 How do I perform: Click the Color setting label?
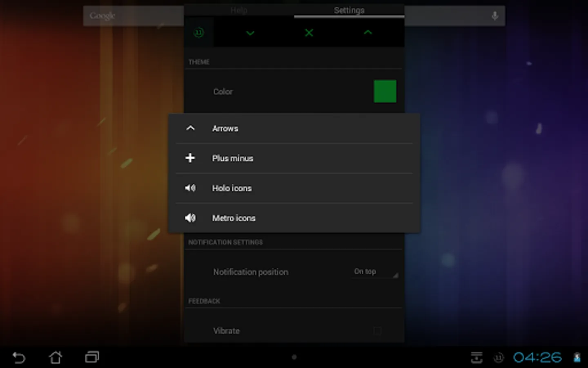(x=223, y=92)
